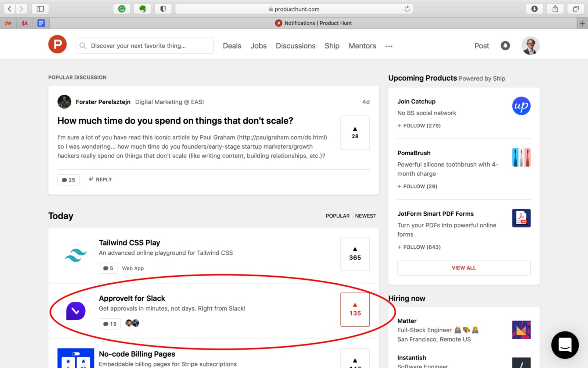Follow PomaBrush (29)
Image resolution: width=588 pixels, height=368 pixels.
pos(417,186)
